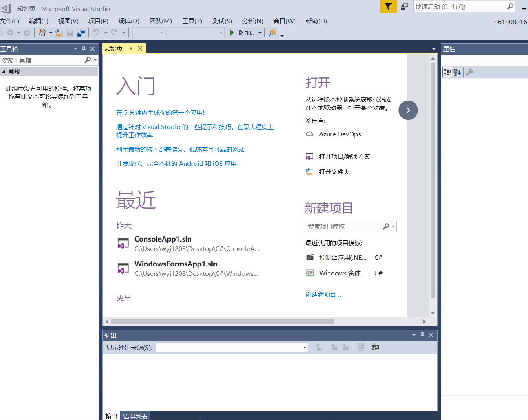Screen dimensions: 528x420
Task: Click the feedback icon next to Quick Launch
Action: (404, 7)
